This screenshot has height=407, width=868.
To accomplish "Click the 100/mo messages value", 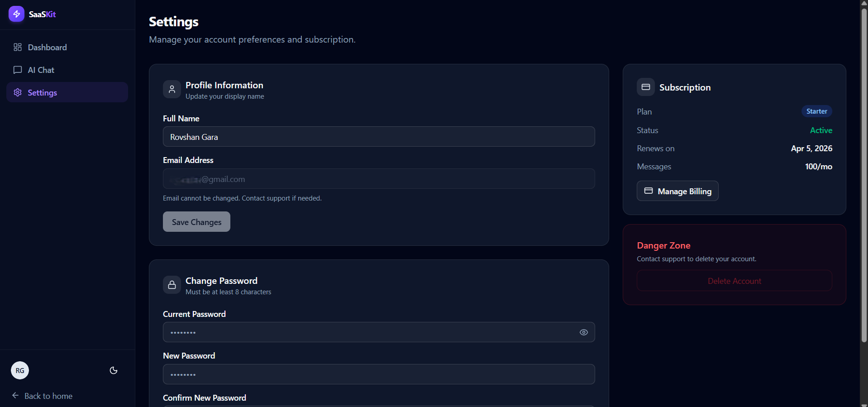I will click(x=818, y=167).
